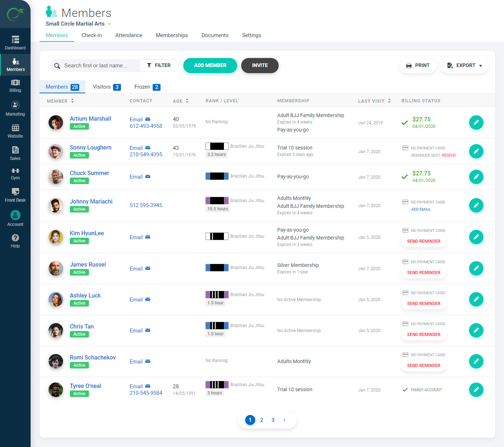The height and width of the screenshot is (447, 504).
Task: Click Family Account status for Tyree O'neal
Action: (426, 390)
